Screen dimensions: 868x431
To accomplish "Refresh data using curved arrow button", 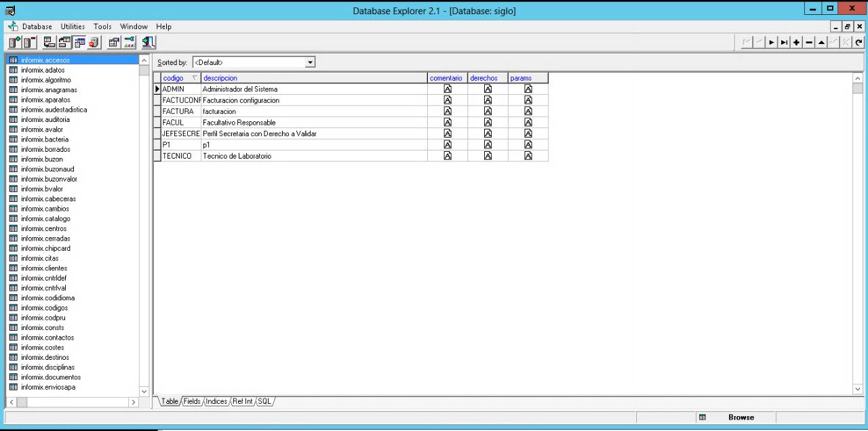I will click(859, 42).
